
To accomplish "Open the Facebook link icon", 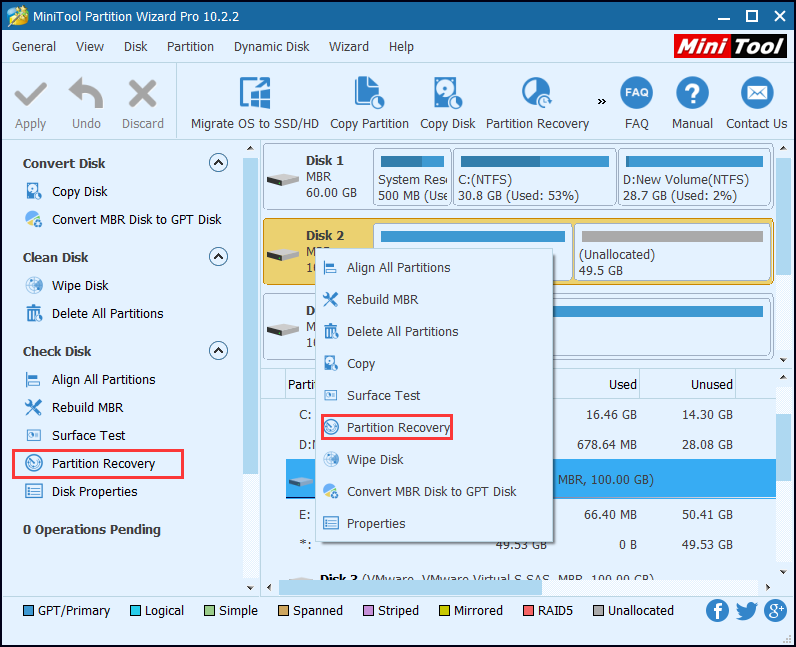I will click(717, 610).
